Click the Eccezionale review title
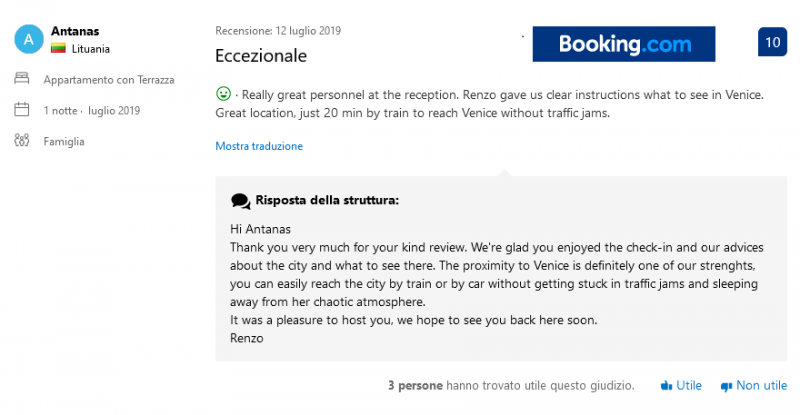 (261, 55)
